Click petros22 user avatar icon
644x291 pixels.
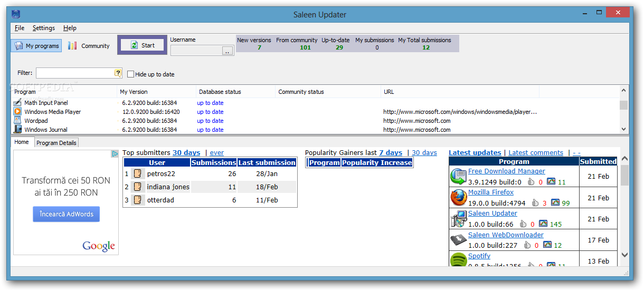(x=138, y=173)
